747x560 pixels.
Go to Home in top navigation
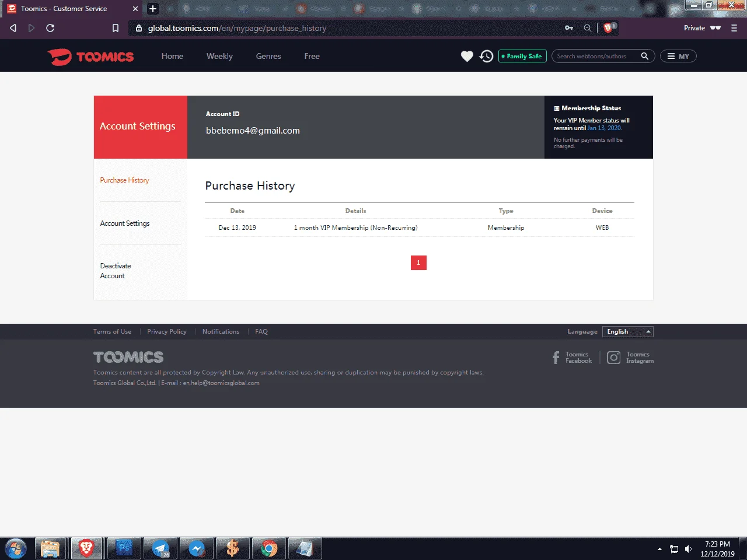pos(172,57)
